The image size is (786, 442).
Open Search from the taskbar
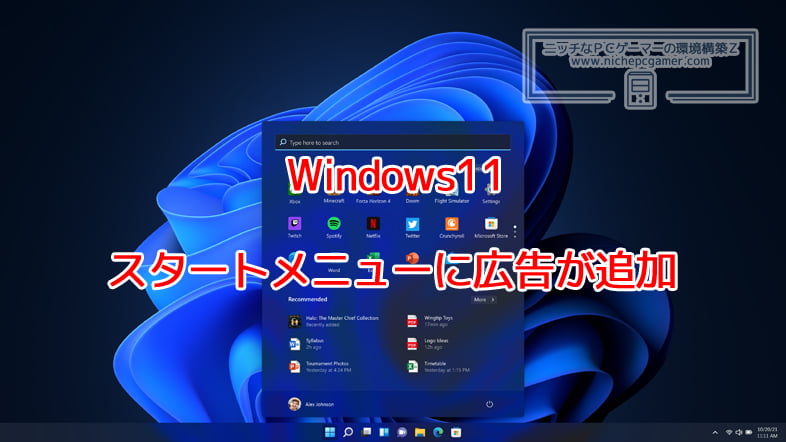pyautogui.click(x=348, y=432)
